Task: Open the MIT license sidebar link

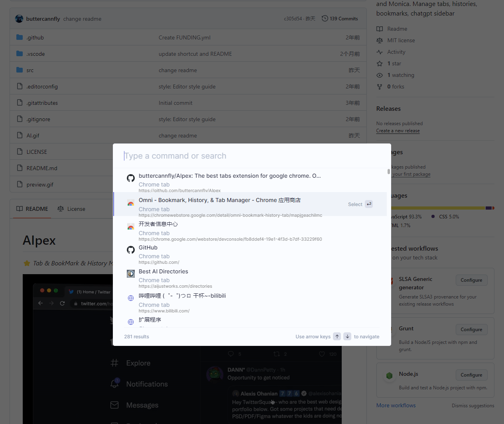Action: pos(401,40)
